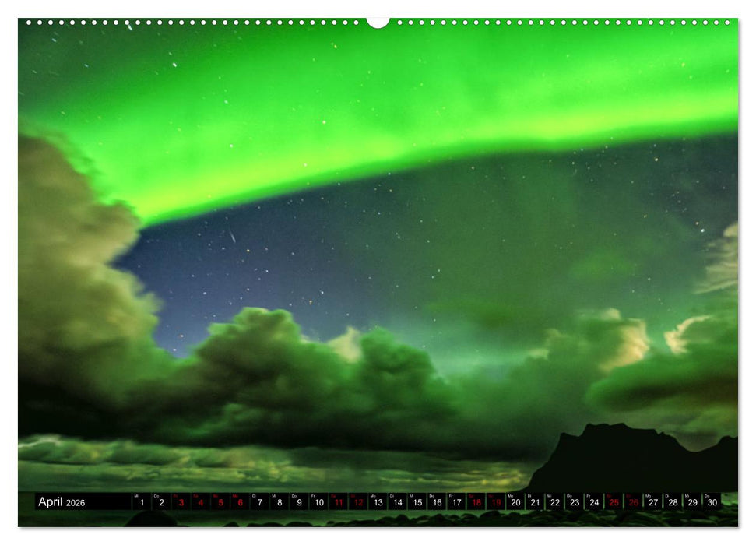Screen dimensions: 756x545
Task: Select the red date 19 on the strip
Action: click(x=496, y=501)
